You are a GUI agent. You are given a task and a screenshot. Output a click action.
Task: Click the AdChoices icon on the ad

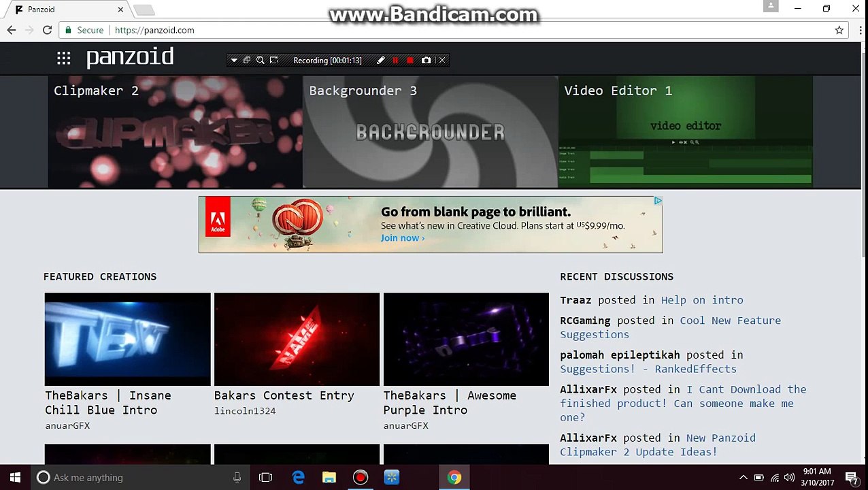[658, 201]
